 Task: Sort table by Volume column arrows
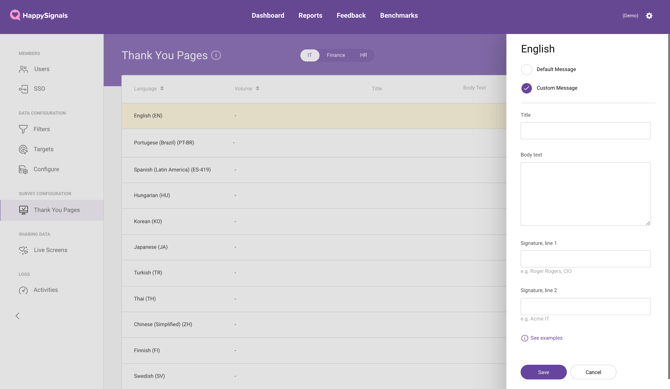click(257, 88)
